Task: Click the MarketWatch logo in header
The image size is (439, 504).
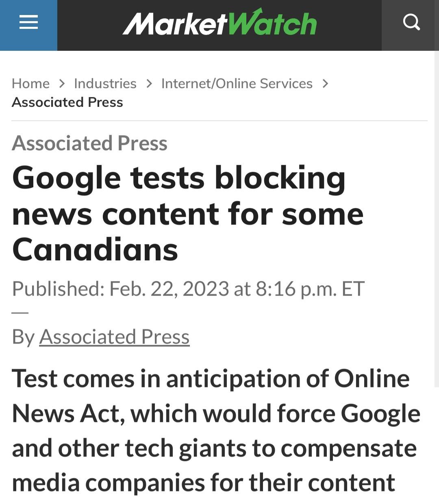Action: (x=219, y=22)
